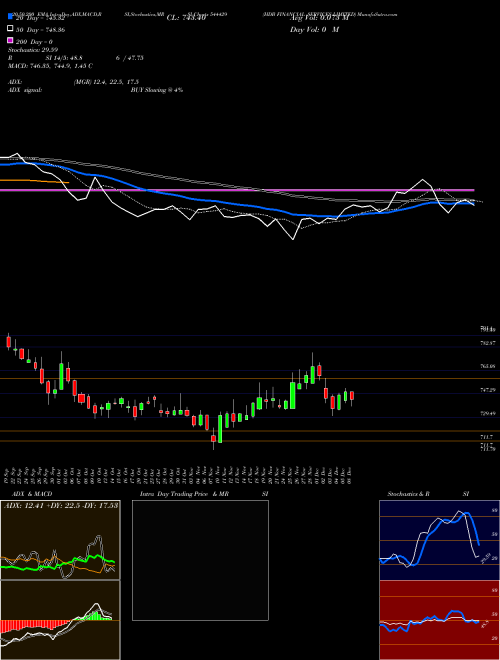The image size is (500, 660).
Task: Open the red RSI chart thumbnail
Action: [439, 620]
